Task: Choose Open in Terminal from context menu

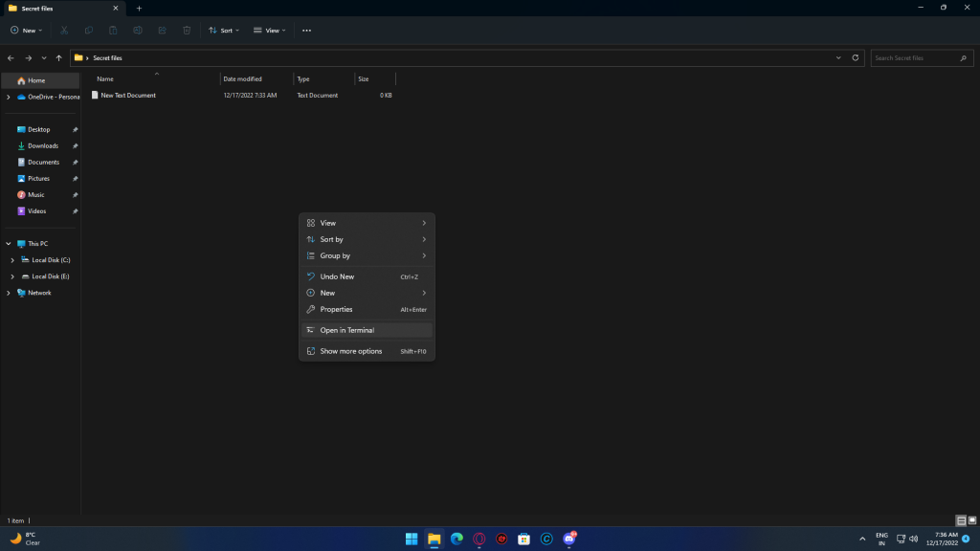Action: click(x=346, y=330)
